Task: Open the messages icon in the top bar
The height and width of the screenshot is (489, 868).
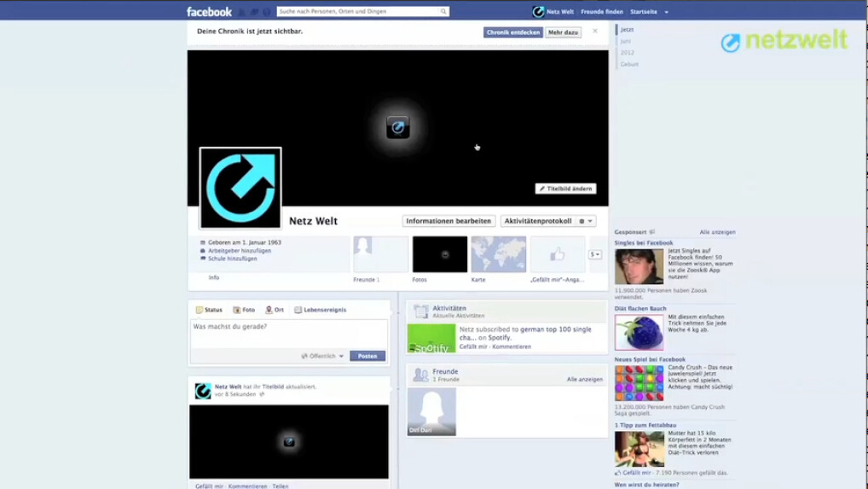Action: [x=254, y=12]
